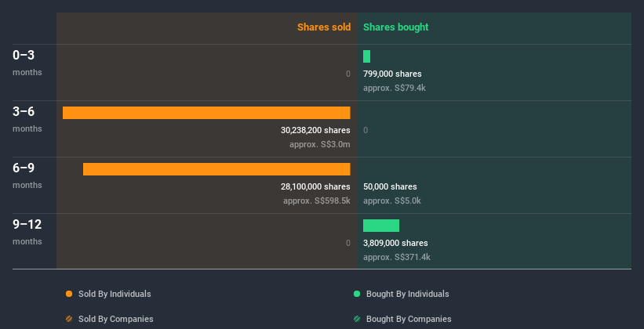Click the approx. S$598.5k value
644x329 pixels.
[x=317, y=201]
